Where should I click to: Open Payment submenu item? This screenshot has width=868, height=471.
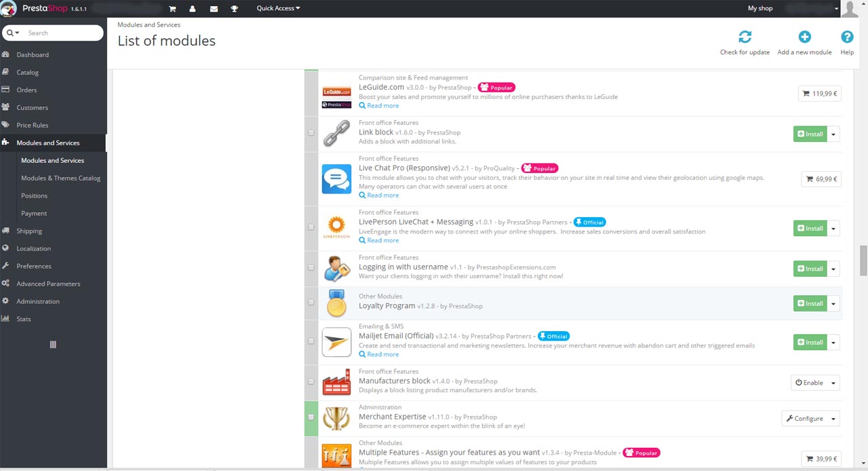(x=34, y=213)
